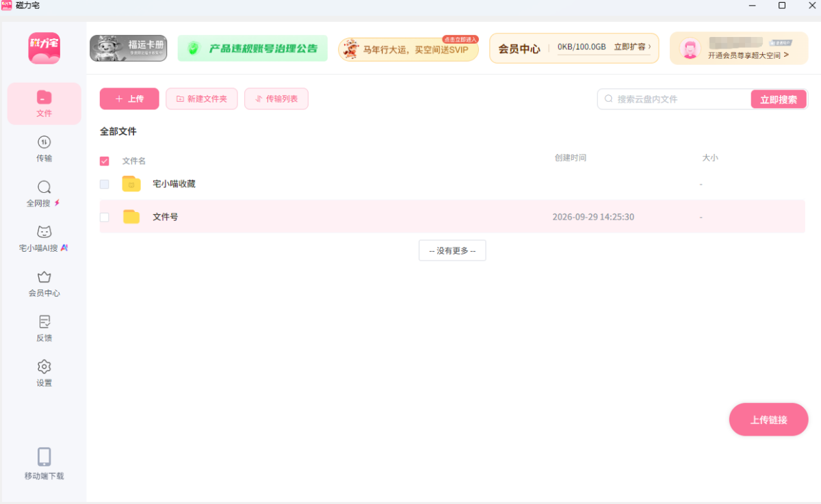The width and height of the screenshot is (821, 504).
Task: Open the 文件 section in the sidebar
Action: click(x=44, y=104)
